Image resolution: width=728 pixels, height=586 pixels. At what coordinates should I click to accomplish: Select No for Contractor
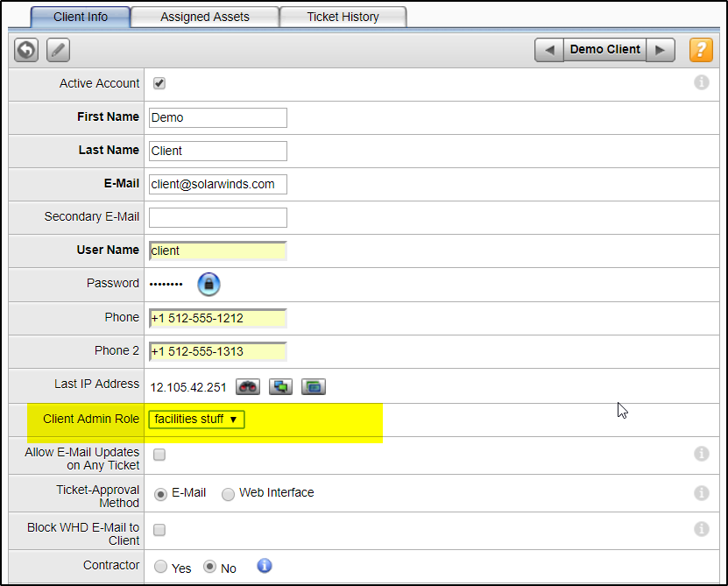[210, 567]
